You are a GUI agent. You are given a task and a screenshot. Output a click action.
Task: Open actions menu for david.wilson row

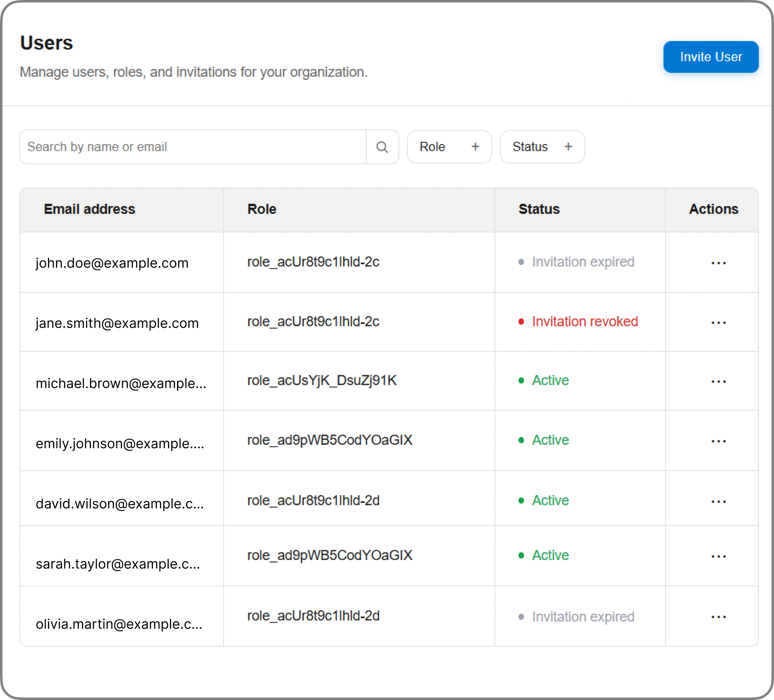point(718,502)
